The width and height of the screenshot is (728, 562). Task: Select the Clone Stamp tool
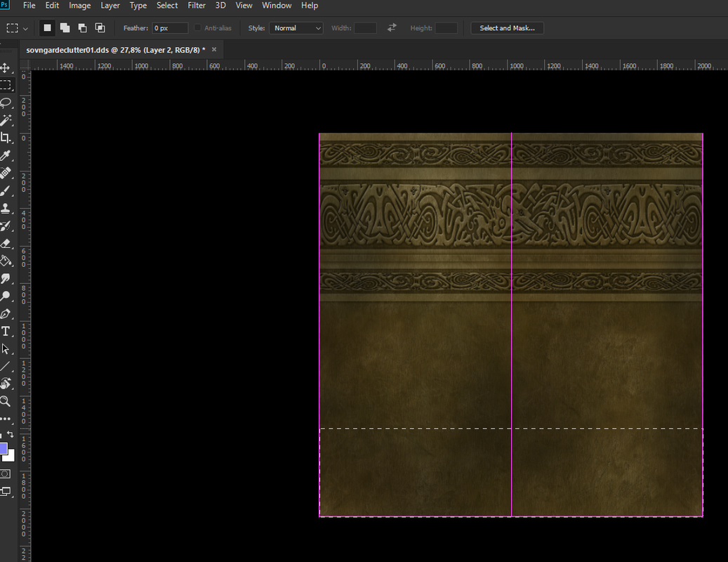click(6, 208)
